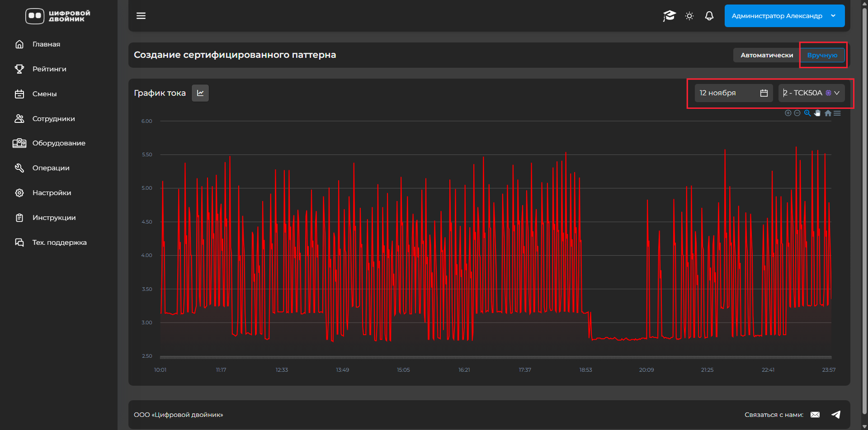Switch mode to Автоматически
Screen dimensions: 868x430
click(x=767, y=55)
